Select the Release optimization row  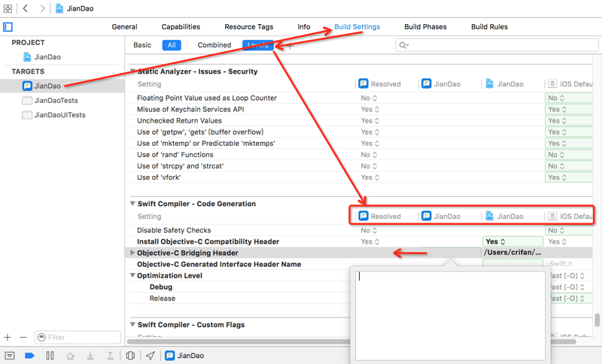(163, 299)
